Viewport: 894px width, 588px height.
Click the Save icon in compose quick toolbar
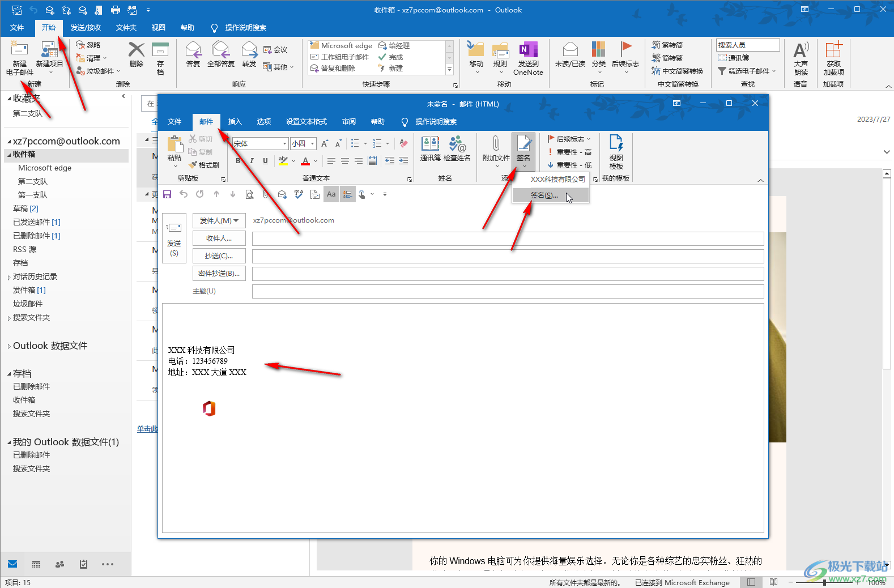pyautogui.click(x=167, y=194)
